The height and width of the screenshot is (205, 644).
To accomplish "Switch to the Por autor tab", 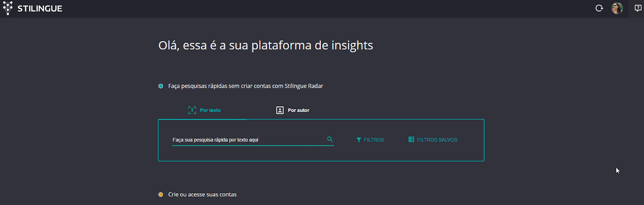I will tap(298, 110).
